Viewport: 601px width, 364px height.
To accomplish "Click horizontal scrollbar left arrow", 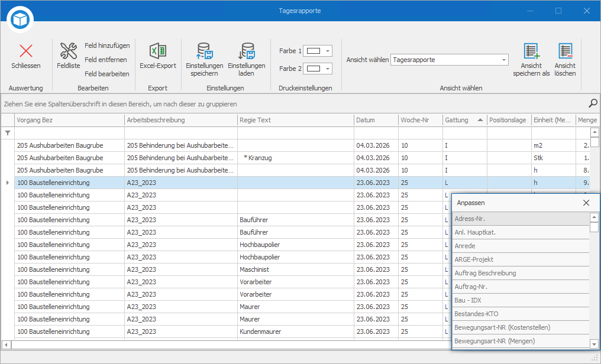I will click(x=6, y=344).
